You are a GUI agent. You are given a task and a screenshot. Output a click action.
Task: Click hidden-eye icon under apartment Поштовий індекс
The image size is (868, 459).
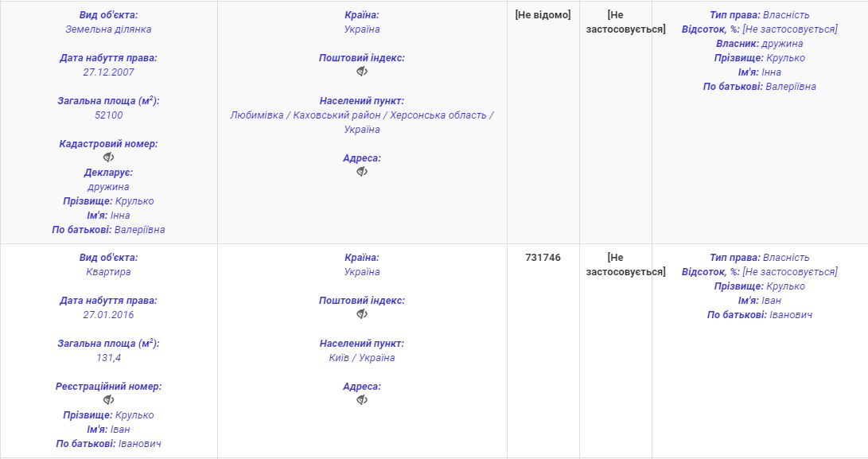[362, 314]
